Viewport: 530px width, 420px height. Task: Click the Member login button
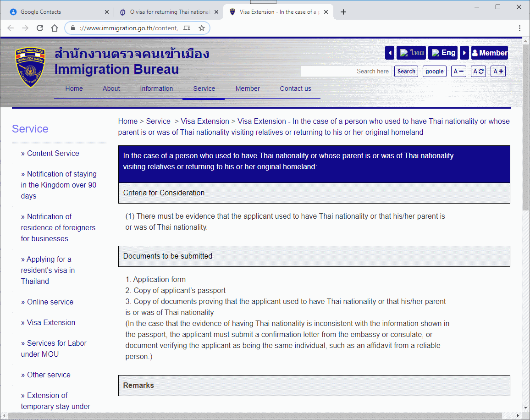490,53
